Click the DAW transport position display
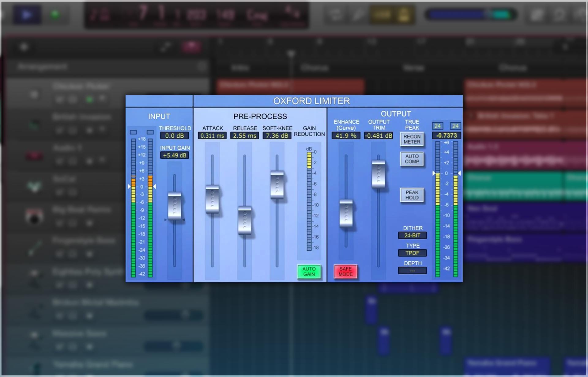 (196, 15)
